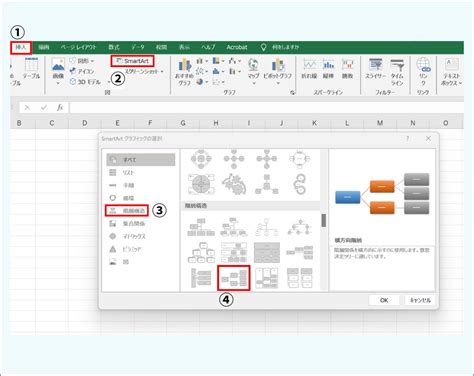Click the SmartArt dialog help question mark
The width and height of the screenshot is (474, 376).
click(x=407, y=138)
